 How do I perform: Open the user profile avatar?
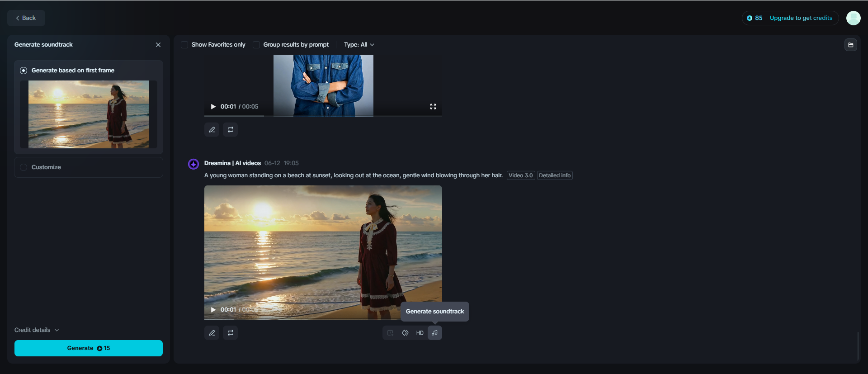[x=854, y=18]
